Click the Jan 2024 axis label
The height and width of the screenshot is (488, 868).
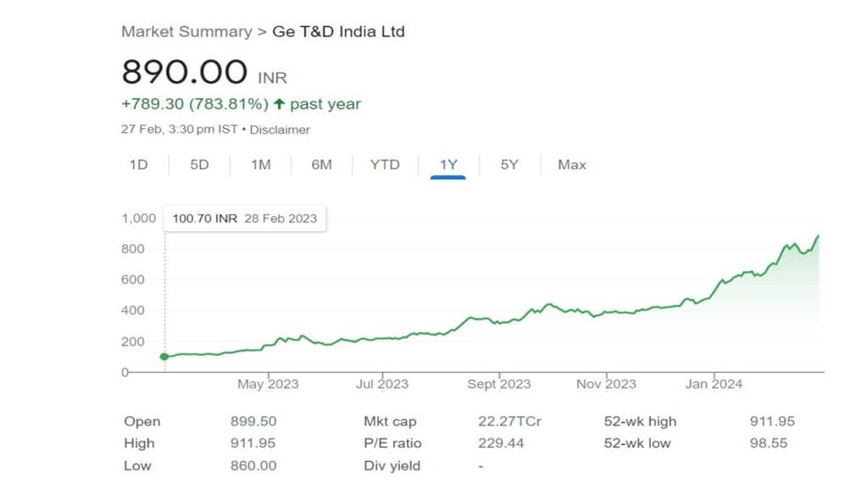tap(714, 384)
